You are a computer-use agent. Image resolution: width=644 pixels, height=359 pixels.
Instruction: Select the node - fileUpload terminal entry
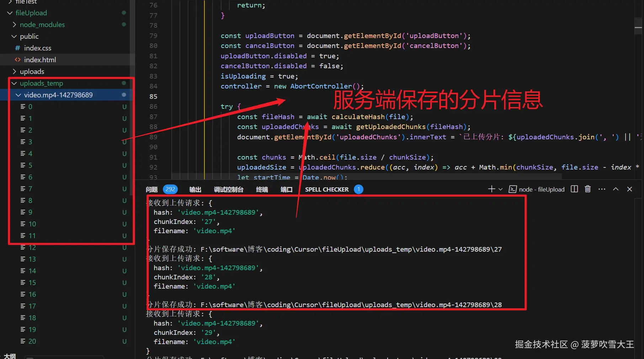click(x=542, y=189)
